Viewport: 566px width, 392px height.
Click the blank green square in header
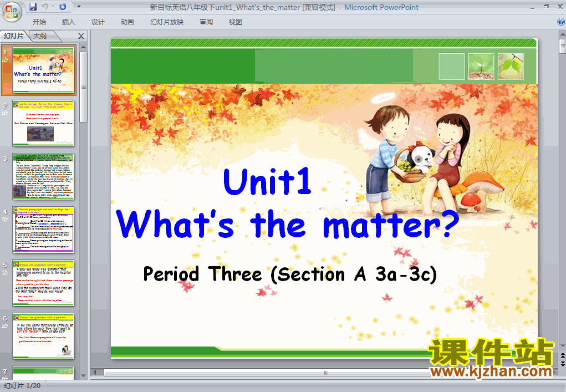click(452, 67)
